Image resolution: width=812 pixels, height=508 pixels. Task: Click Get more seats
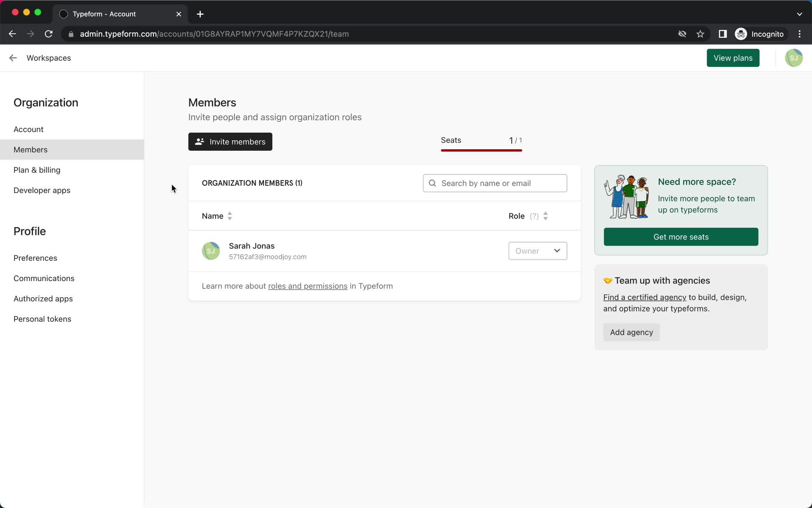point(680,237)
